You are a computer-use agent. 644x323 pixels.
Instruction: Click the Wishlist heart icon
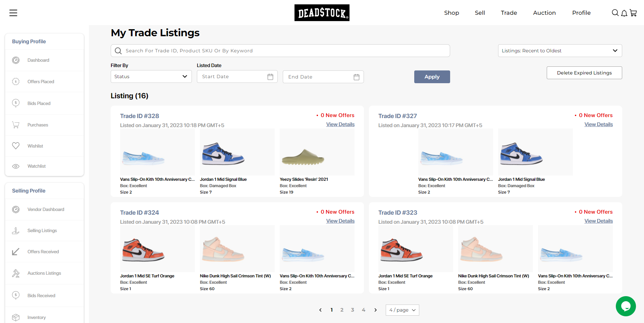[x=16, y=146]
